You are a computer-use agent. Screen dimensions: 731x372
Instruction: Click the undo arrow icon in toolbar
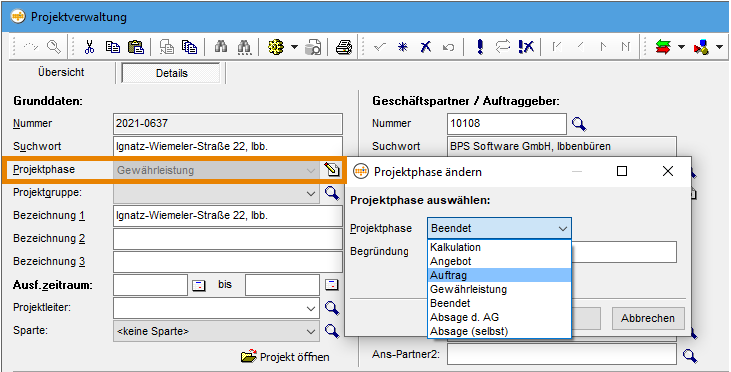click(x=448, y=47)
